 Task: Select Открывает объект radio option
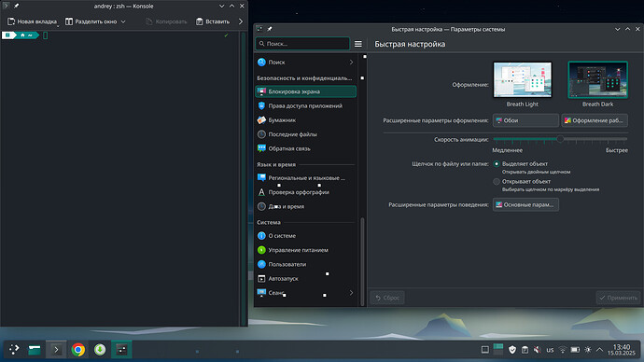click(x=497, y=181)
